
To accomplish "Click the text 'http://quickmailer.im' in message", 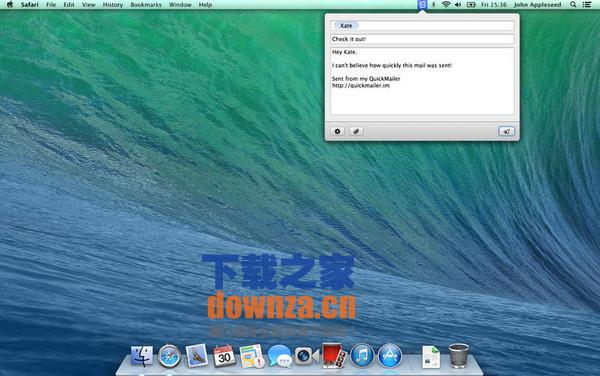I will pyautogui.click(x=360, y=86).
